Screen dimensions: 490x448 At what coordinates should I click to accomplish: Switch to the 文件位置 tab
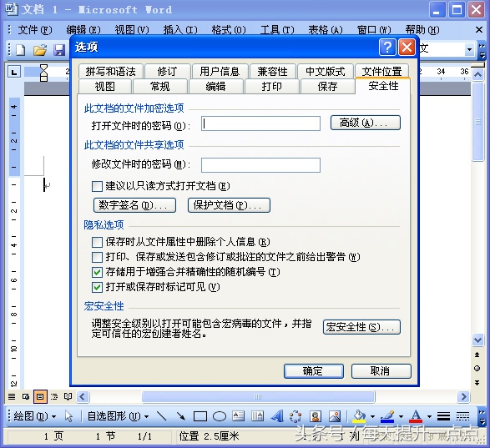381,72
